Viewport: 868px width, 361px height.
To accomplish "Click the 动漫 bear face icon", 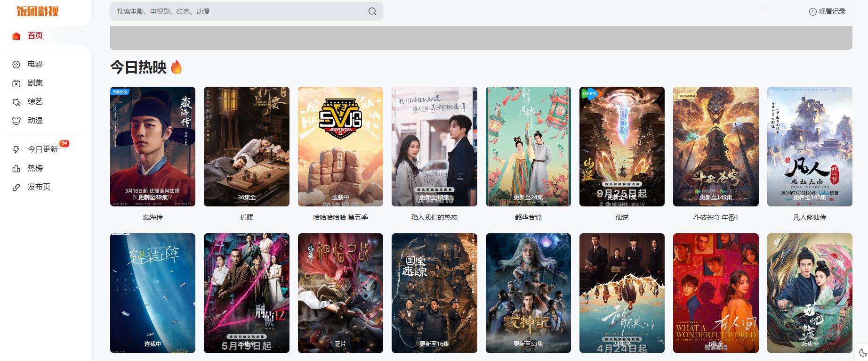I will coord(16,121).
